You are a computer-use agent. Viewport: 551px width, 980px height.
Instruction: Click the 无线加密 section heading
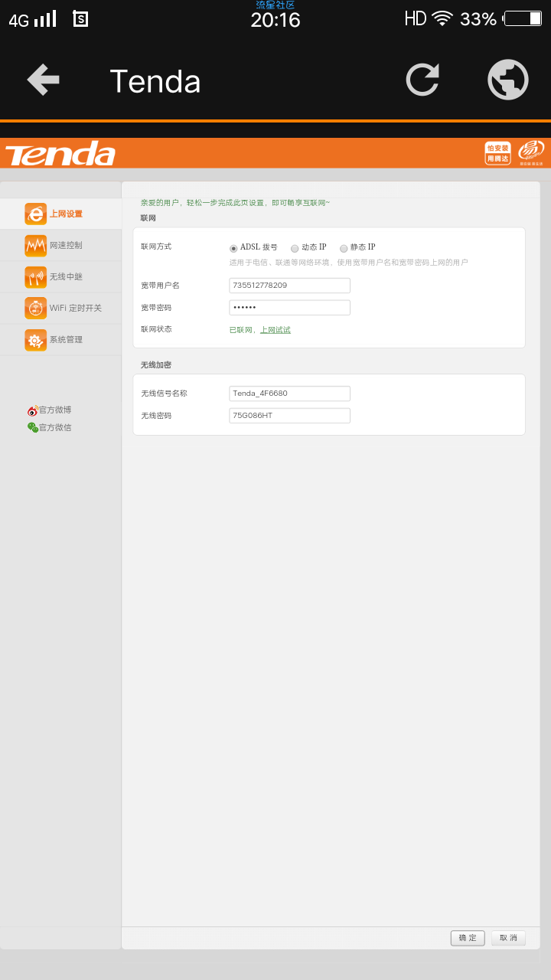[156, 364]
